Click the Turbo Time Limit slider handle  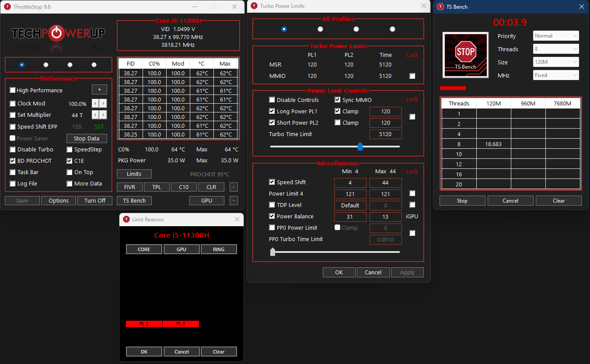tap(360, 147)
